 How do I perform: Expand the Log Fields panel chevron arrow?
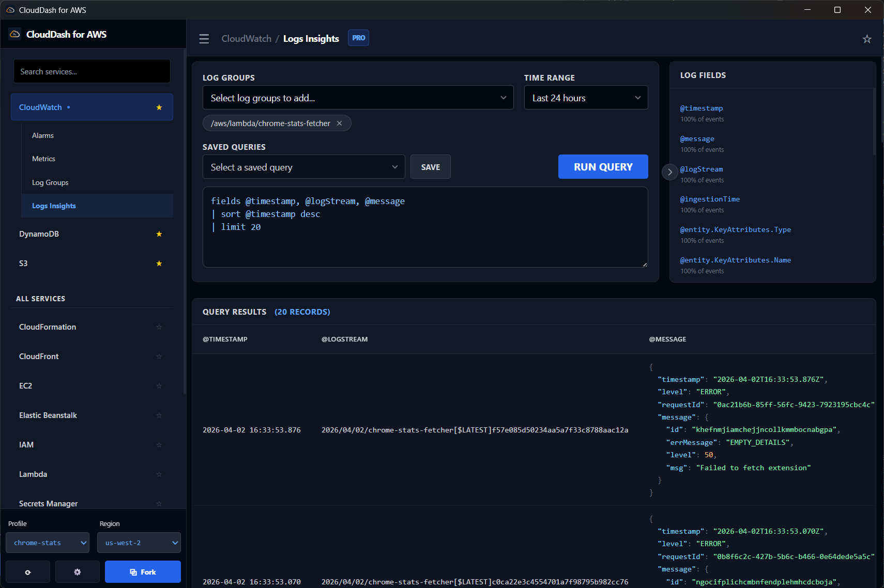click(670, 172)
